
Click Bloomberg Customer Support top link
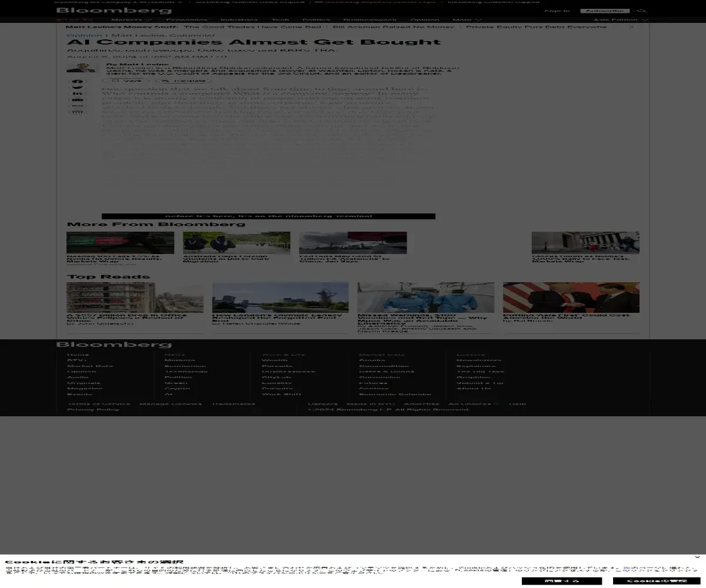(x=494, y=2)
